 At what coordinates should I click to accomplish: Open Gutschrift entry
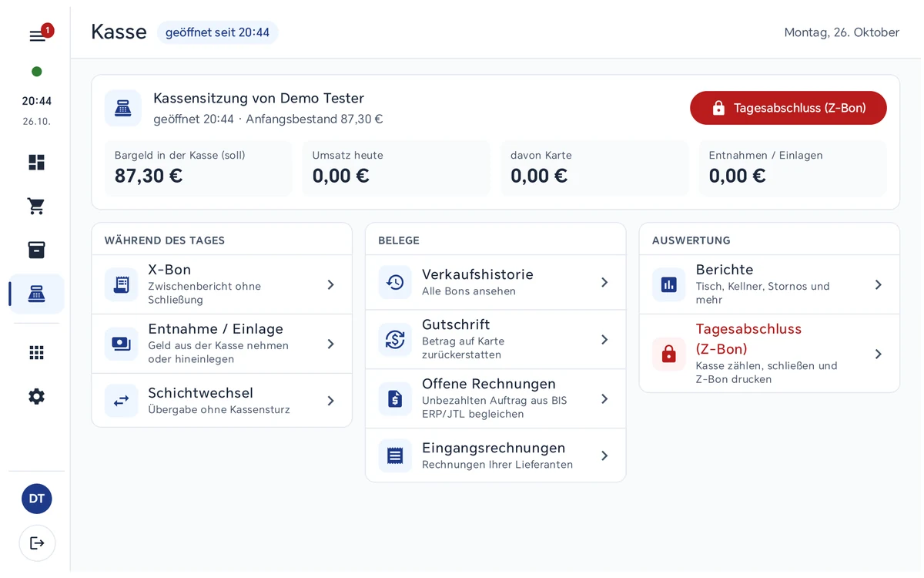click(x=496, y=339)
